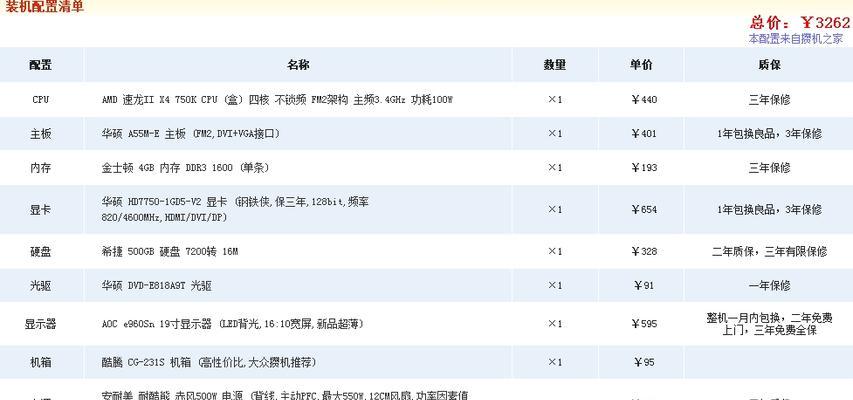
Task: Click the 华硕 HD7750-1GD5-V2 显卡 name
Action: [x=236, y=210]
